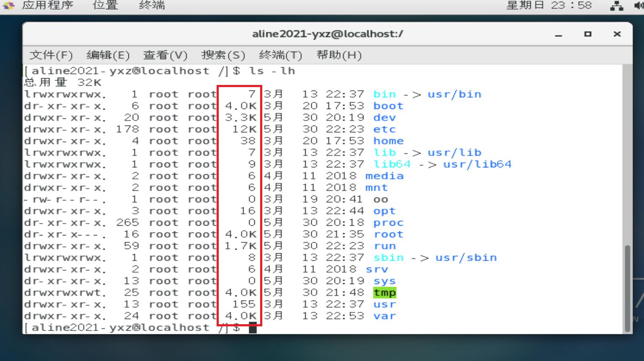Click the 'opt' directory name
This screenshot has width=644, height=361.
point(384,211)
